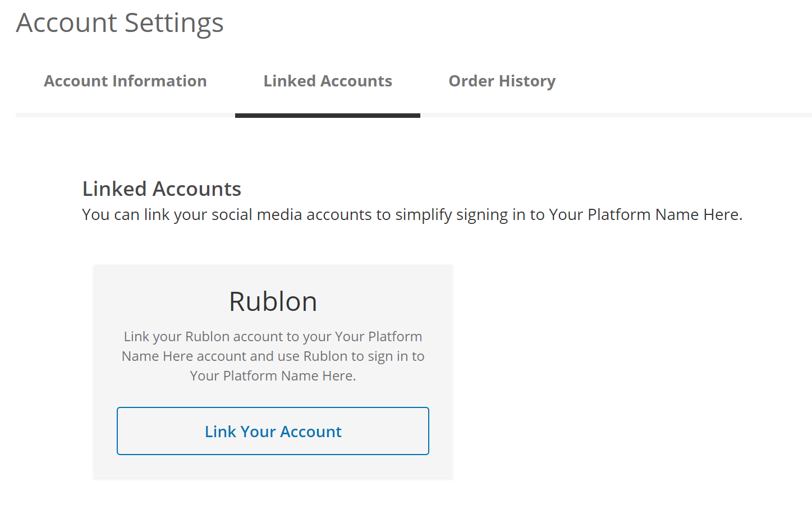This screenshot has width=812, height=509.
Task: Switch to the Account Information tab
Action: coord(125,81)
